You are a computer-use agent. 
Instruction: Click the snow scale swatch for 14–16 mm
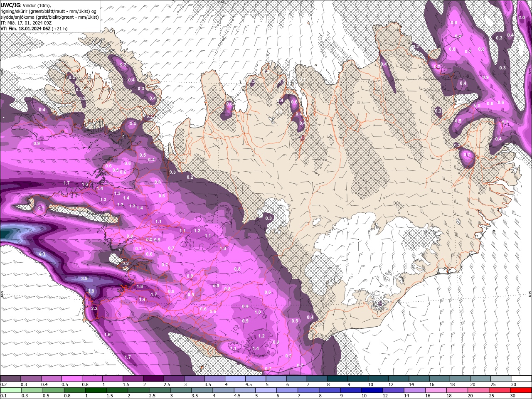pos(419,379)
